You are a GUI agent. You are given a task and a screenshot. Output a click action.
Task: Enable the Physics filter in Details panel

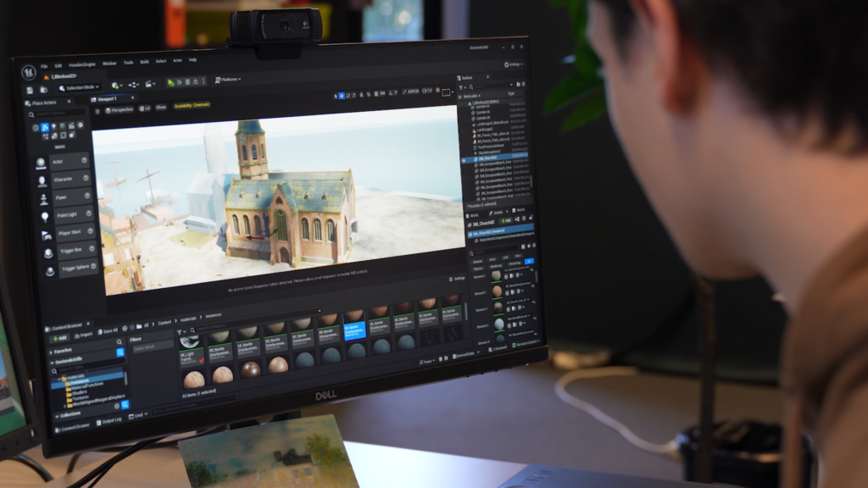(478, 269)
